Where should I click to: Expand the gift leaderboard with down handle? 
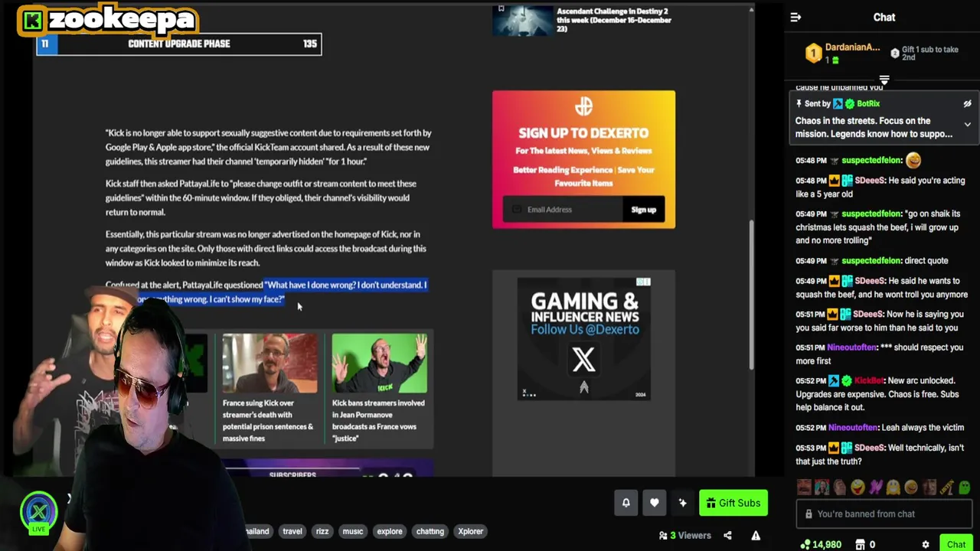[884, 80]
